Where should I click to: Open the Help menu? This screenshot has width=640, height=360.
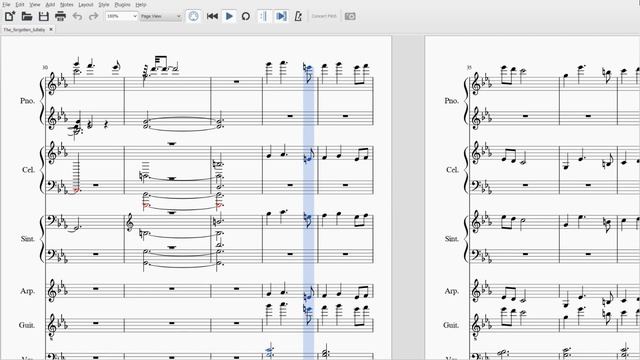pos(141,4)
